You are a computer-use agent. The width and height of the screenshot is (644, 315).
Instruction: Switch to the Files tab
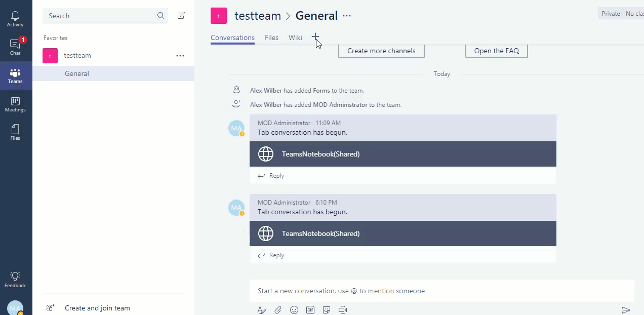point(271,37)
